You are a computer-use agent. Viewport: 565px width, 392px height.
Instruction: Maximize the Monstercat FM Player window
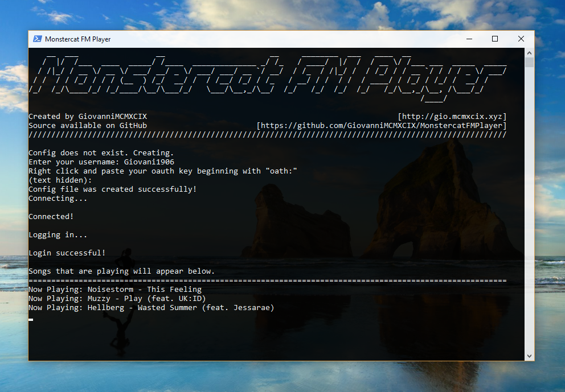tap(495, 39)
